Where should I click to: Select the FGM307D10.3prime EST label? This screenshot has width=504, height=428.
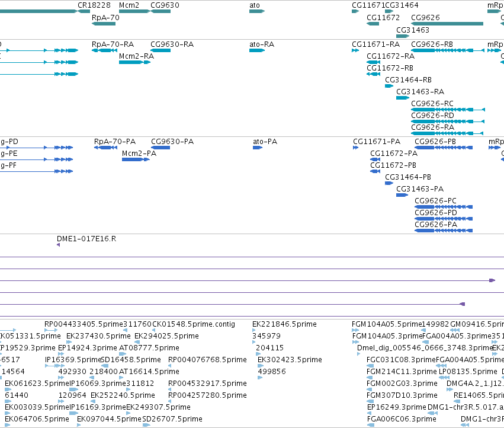(402, 395)
